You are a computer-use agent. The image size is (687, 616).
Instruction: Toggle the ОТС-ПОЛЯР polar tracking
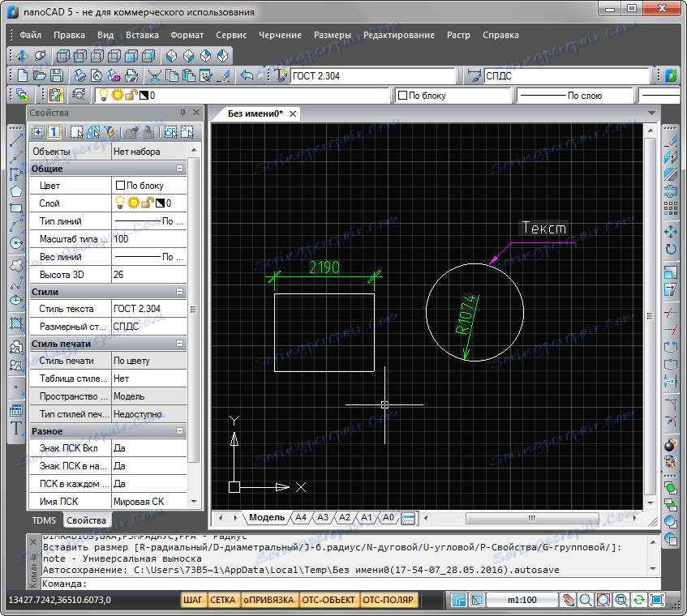(388, 601)
